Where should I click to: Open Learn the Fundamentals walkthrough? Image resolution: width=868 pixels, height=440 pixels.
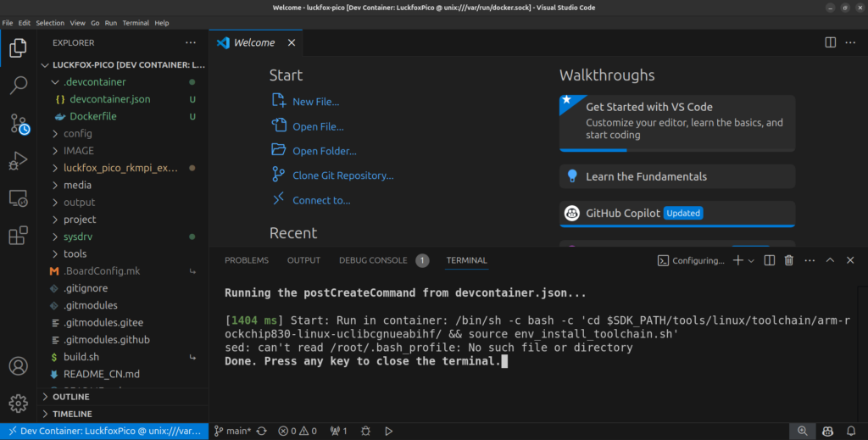click(677, 176)
